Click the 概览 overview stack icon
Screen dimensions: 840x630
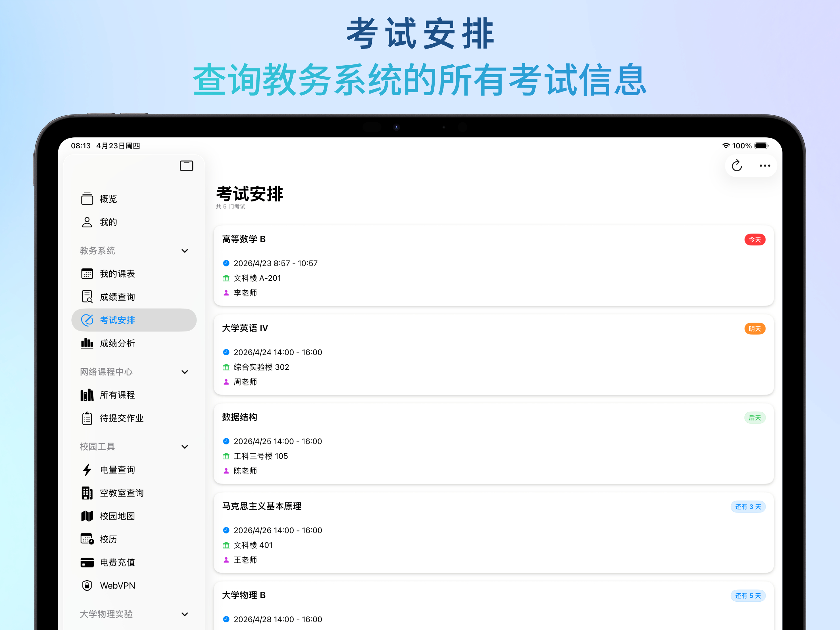coord(87,199)
